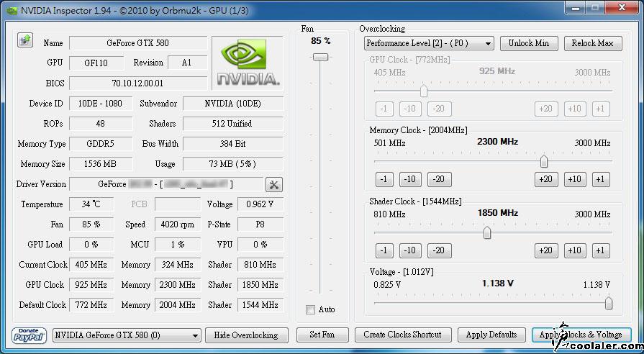Image resolution: width=644 pixels, height=354 pixels.
Task: Expand the GPU selection combo box
Action: coord(127,335)
